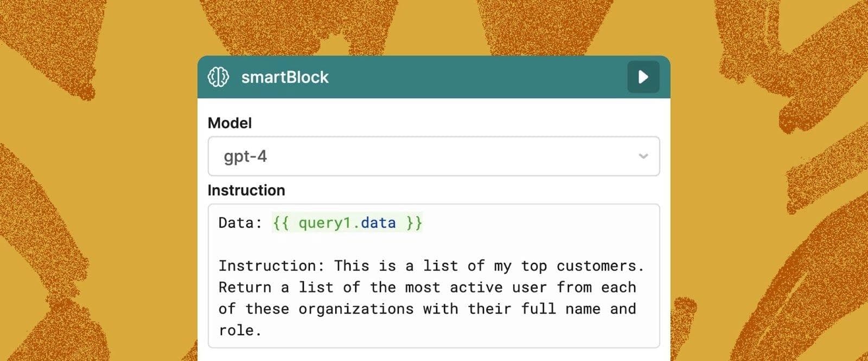Click the word "customers." in the instruction
Image resolution: width=868 pixels, height=361 pixels.
point(600,266)
